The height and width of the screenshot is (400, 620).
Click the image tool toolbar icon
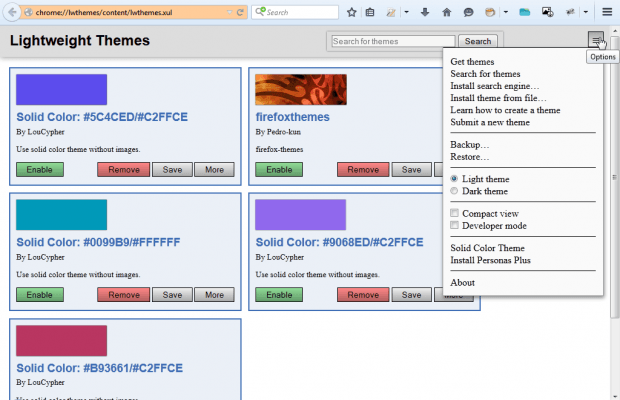(x=547, y=12)
